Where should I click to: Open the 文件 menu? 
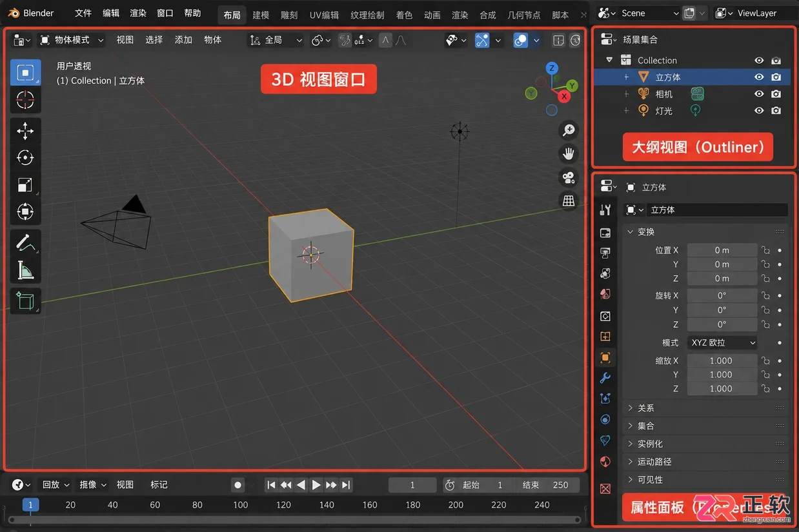83,14
